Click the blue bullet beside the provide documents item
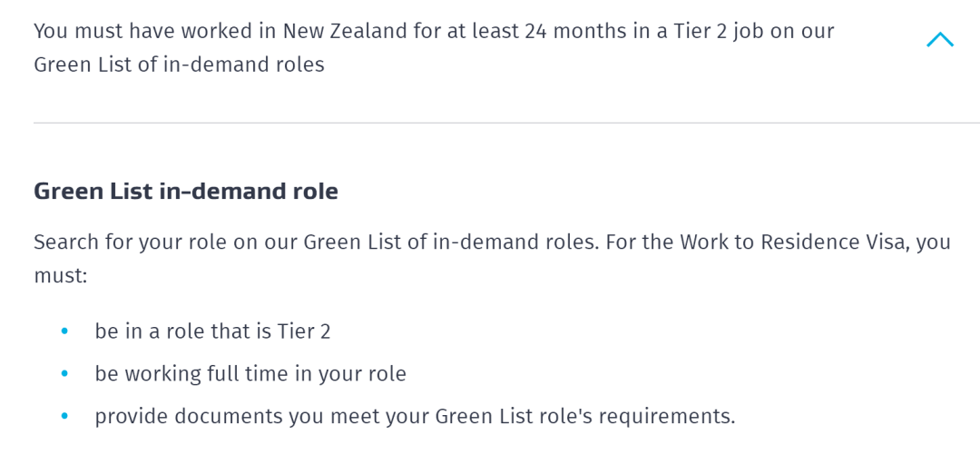Viewport: 980px width, 455px height. pyautogui.click(x=64, y=416)
